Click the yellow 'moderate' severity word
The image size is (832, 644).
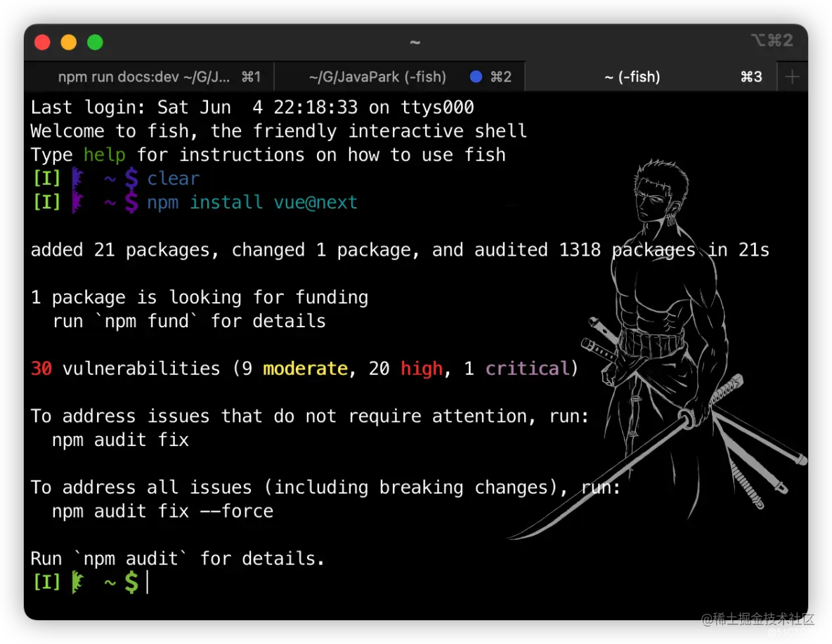[305, 368]
